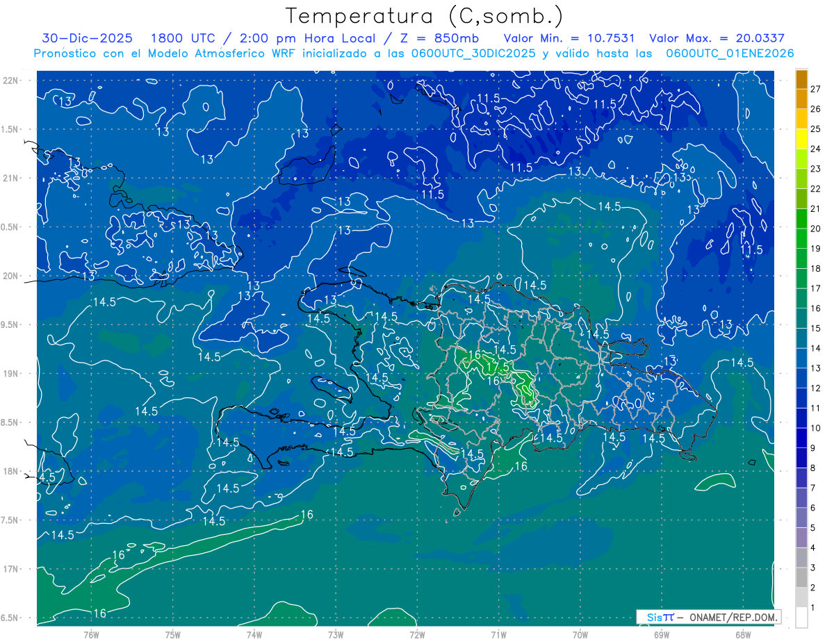Click legend value "26" on the color scale
834x644 pixels.
tap(815, 109)
